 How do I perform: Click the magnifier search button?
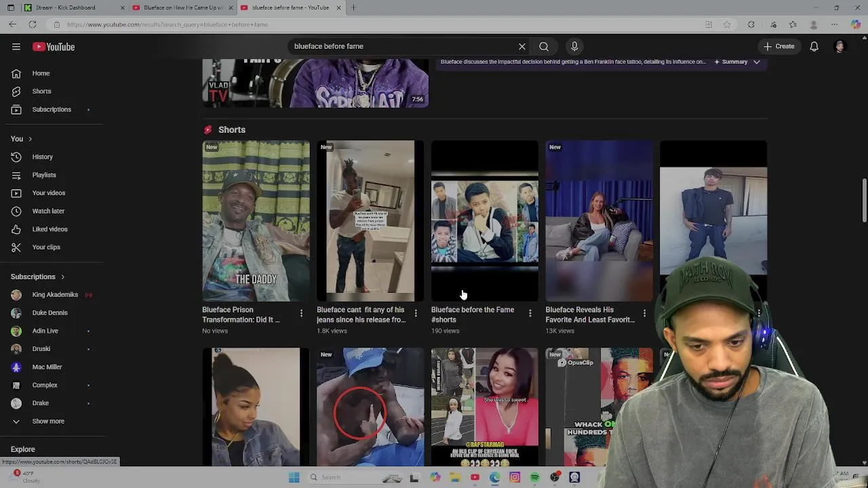[x=544, y=47]
